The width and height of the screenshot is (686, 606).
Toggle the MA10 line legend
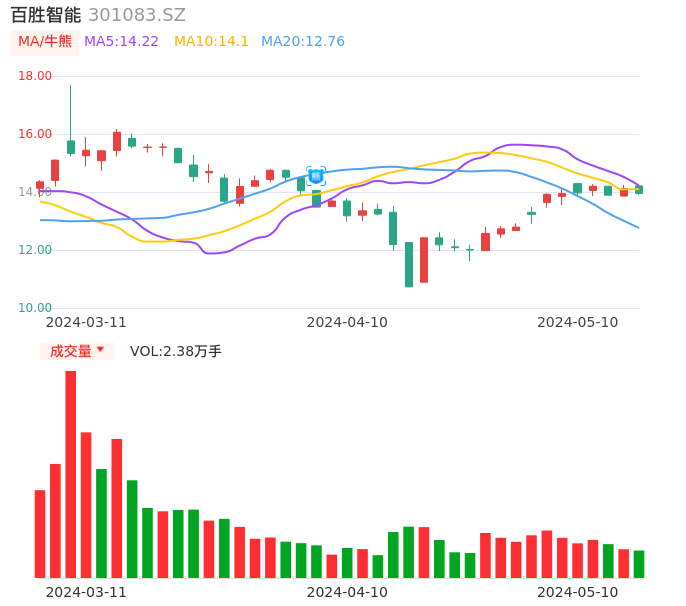click(x=211, y=42)
